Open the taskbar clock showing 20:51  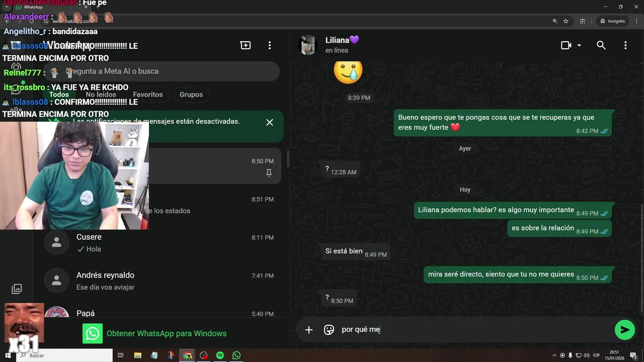tap(614, 355)
